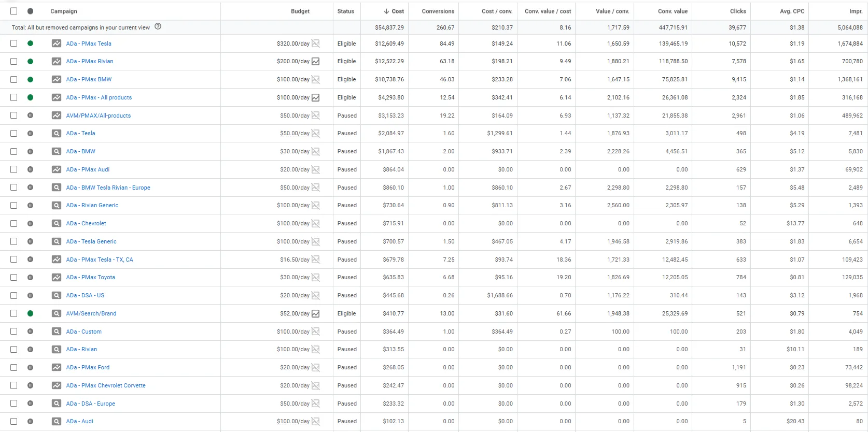The image size is (868, 432).
Task: Sort by the Conversions column header
Action: [438, 11]
